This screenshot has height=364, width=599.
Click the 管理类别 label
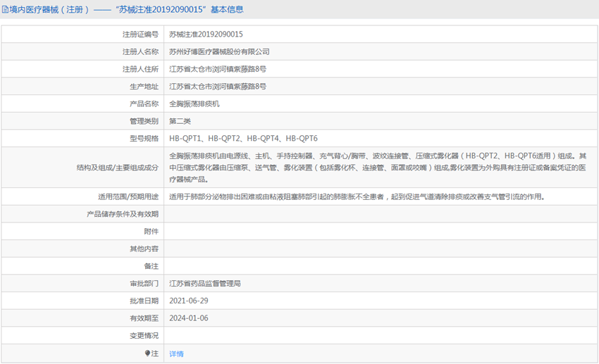pos(144,121)
